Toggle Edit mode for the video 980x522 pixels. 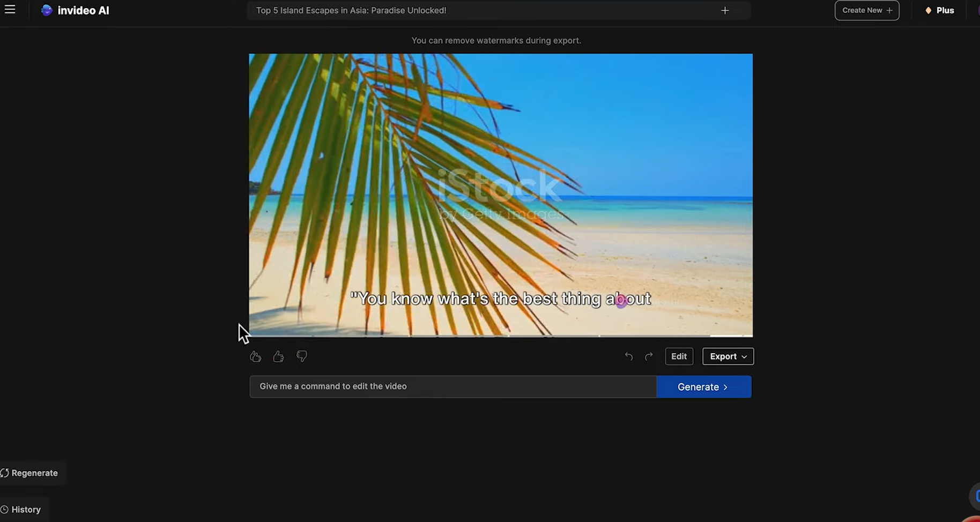679,356
